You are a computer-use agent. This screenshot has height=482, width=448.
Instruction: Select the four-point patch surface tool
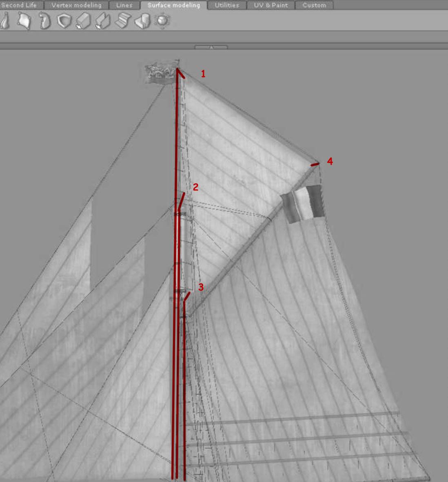[x=24, y=21]
